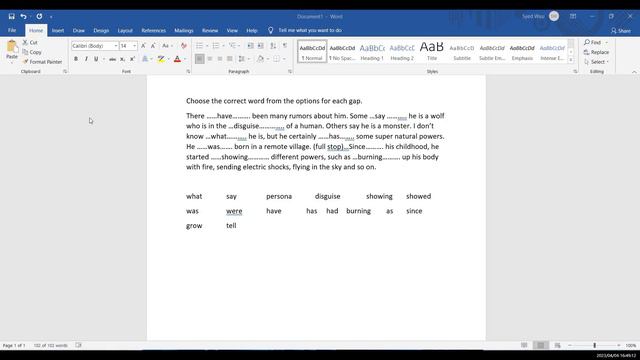
Task: Apply strikethrough formatting
Action: click(x=113, y=59)
